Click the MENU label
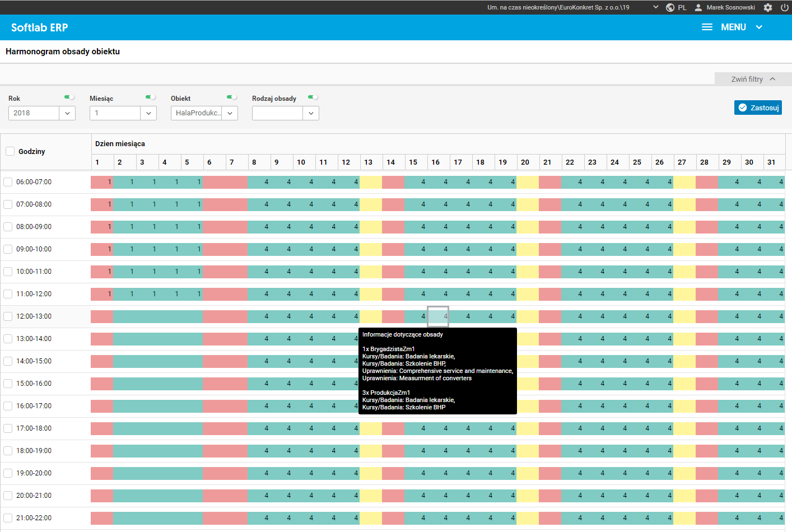Image resolution: width=792 pixels, height=532 pixels. tap(733, 27)
